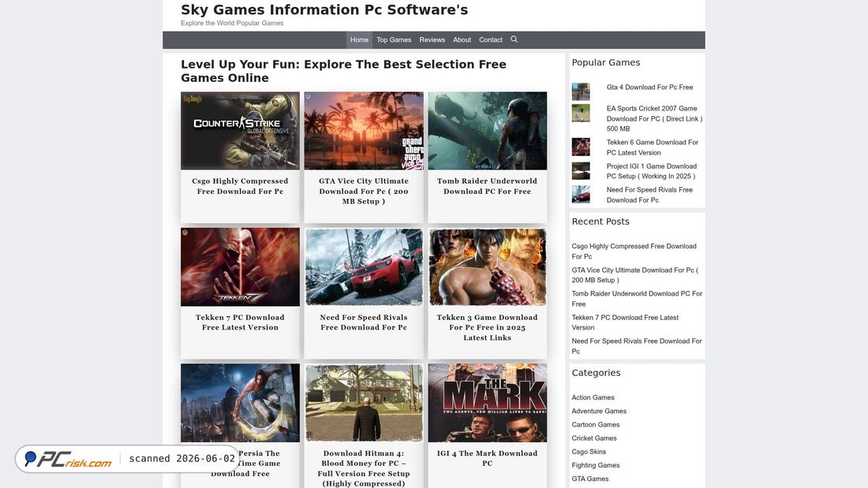
Task: Open the search magnifier icon in navbar
Action: 514,39
